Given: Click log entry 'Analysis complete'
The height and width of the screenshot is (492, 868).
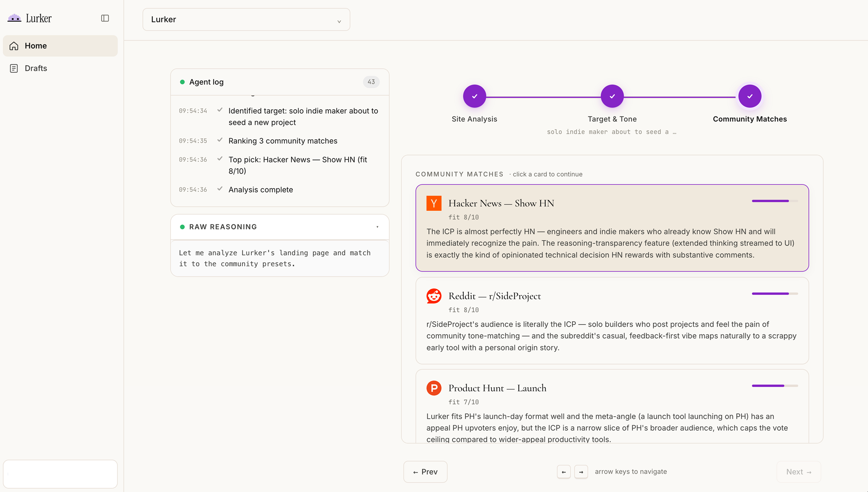Looking at the screenshot, I should click(x=261, y=190).
